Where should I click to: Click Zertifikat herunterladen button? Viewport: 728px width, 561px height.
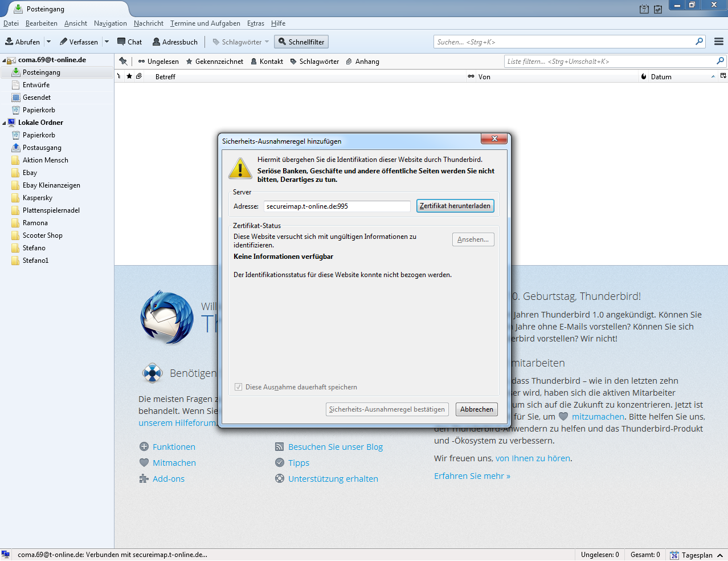(455, 206)
